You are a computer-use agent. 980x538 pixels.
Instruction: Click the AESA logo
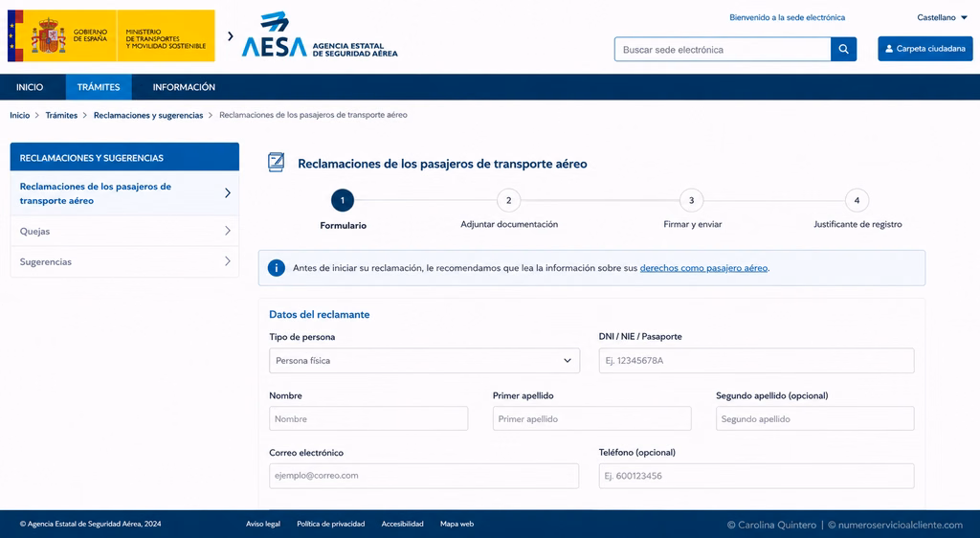(x=320, y=34)
